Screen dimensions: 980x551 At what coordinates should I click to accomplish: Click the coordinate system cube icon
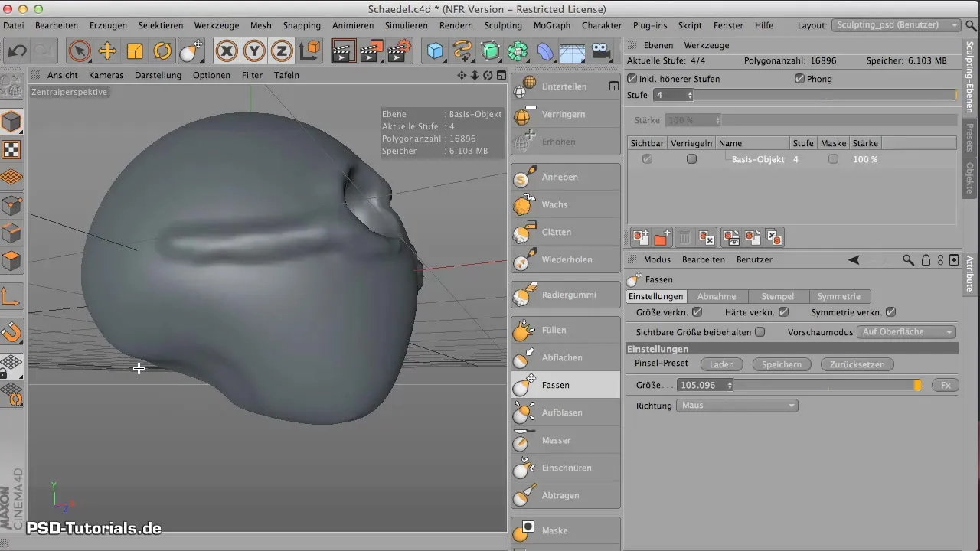pyautogui.click(x=309, y=51)
